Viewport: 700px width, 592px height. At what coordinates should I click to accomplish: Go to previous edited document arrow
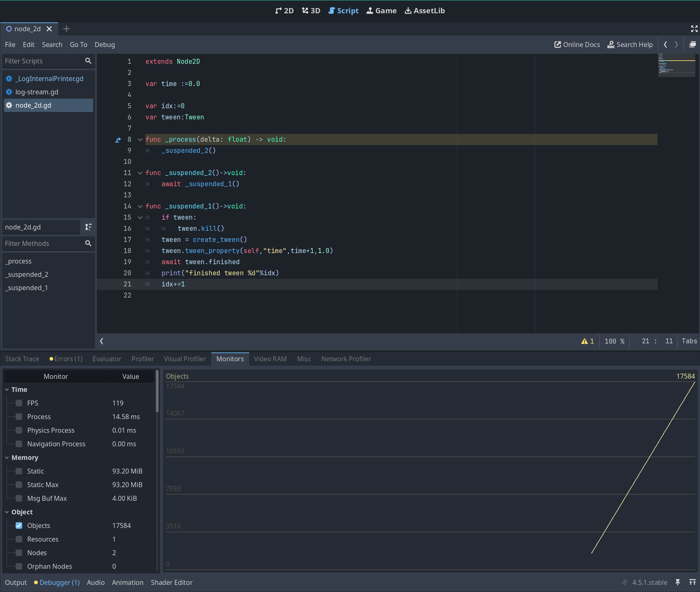tap(665, 45)
